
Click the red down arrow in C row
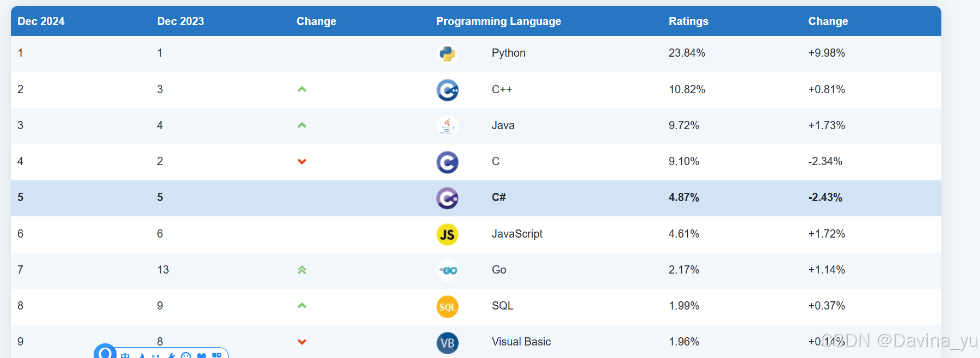click(302, 161)
